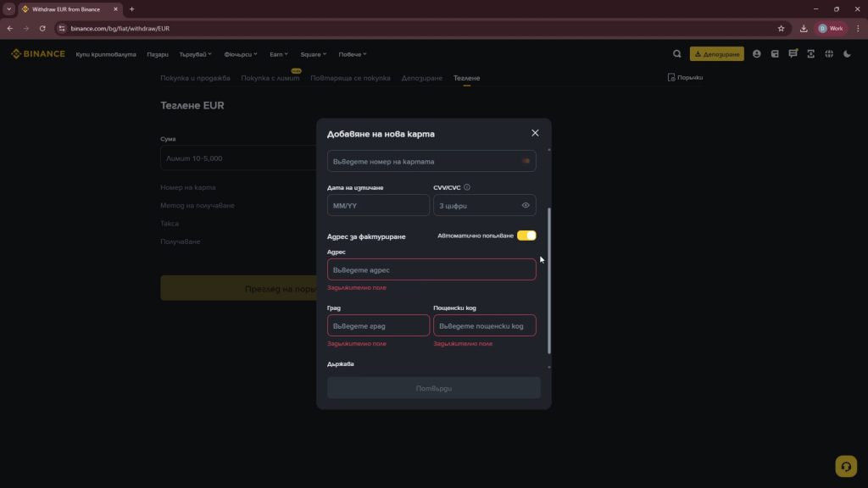
Task: Open the Chrome three-dot menu
Action: [858, 28]
